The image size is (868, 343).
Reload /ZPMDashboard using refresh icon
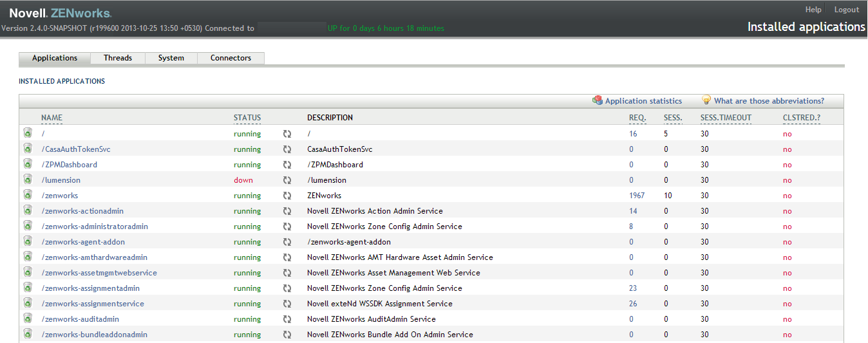point(287,165)
